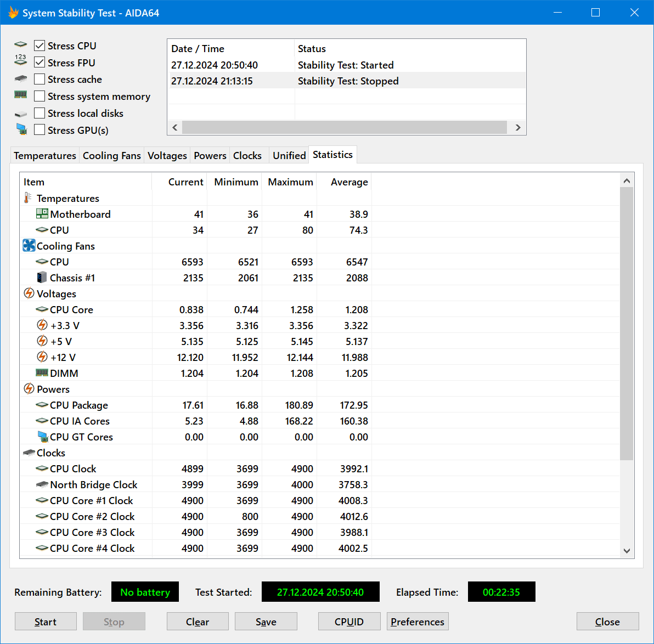Click the lightning icon next to Powers group
The image size is (654, 644).
(29, 389)
